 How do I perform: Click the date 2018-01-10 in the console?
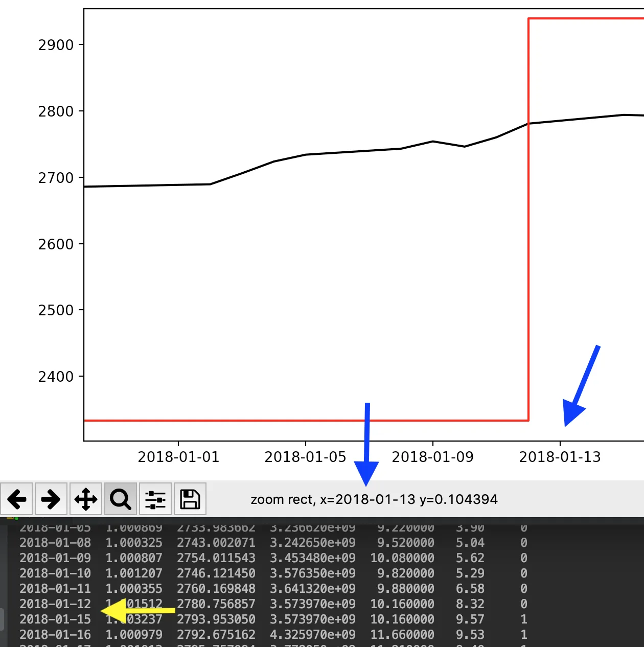55,573
